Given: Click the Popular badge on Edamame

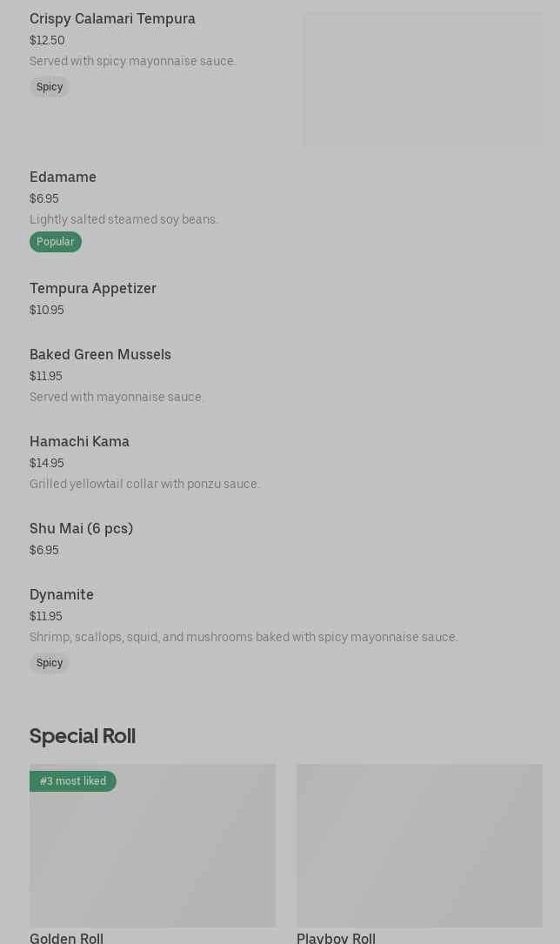Looking at the screenshot, I should tap(56, 242).
